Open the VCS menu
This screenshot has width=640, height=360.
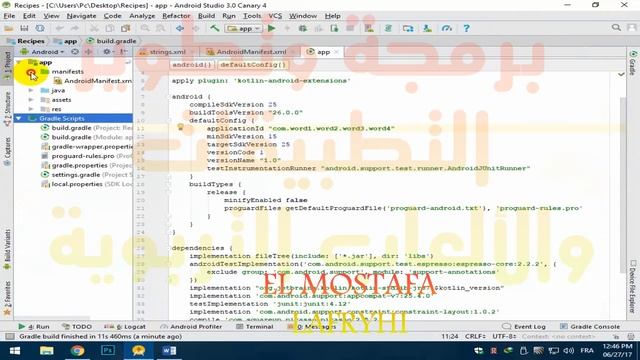tap(275, 16)
